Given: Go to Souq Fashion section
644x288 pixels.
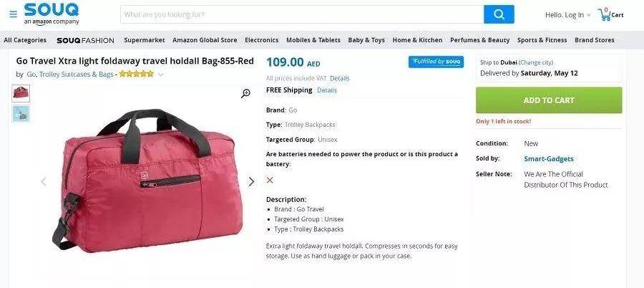Looking at the screenshot, I should point(85,40).
